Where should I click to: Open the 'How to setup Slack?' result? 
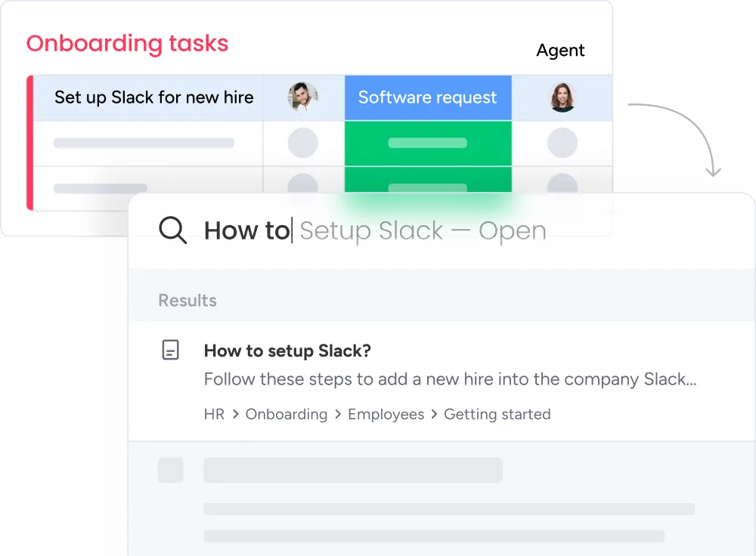[287, 351]
